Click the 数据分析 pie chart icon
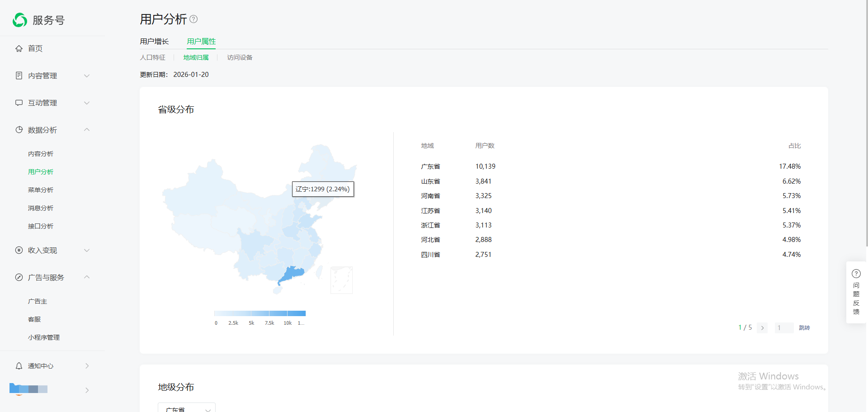This screenshot has height=412, width=868. pyautogui.click(x=19, y=130)
